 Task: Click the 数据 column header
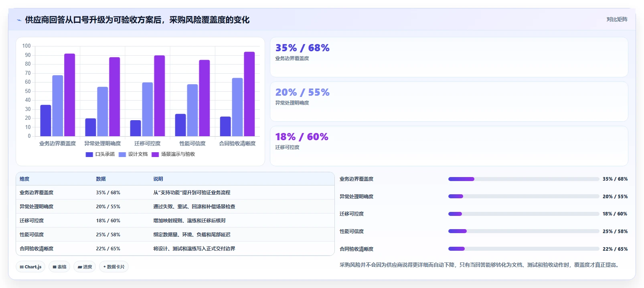point(101,179)
